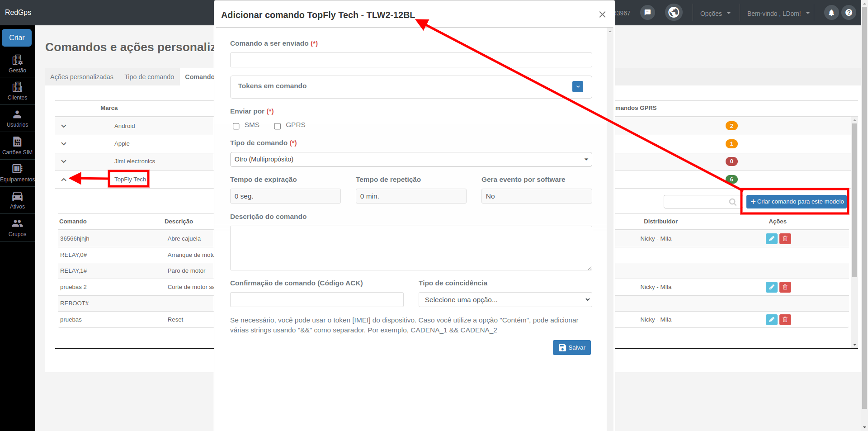The image size is (868, 431).
Task: Edit the 36566hjhjh command row
Action: (771, 239)
